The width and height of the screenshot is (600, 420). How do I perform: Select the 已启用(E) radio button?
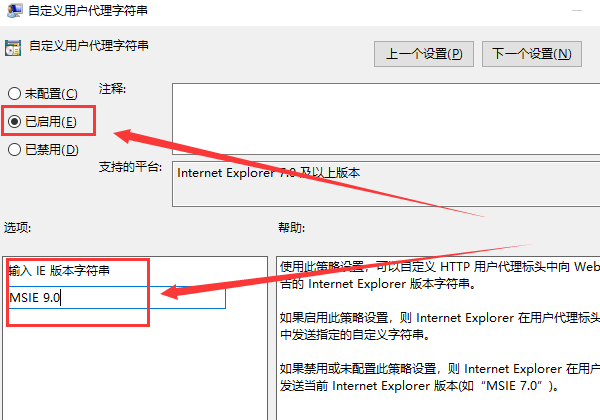[x=15, y=121]
